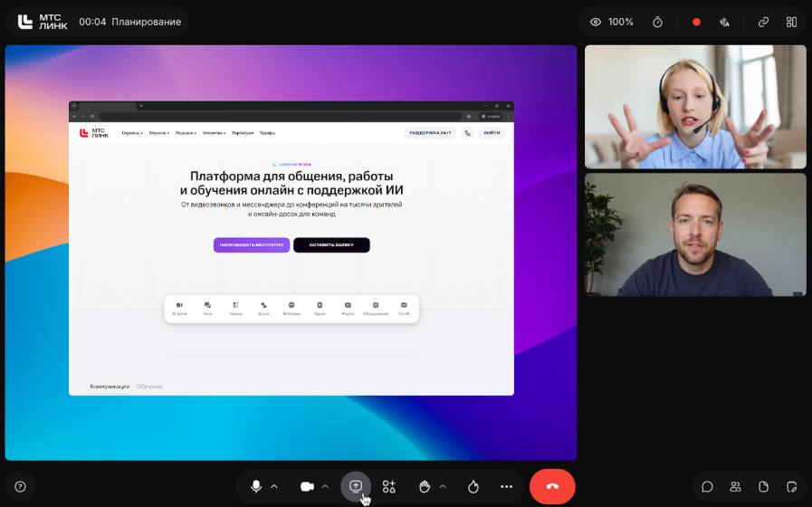The width and height of the screenshot is (812, 507).
Task: Expand microphone settings arrow
Action: [274, 486]
